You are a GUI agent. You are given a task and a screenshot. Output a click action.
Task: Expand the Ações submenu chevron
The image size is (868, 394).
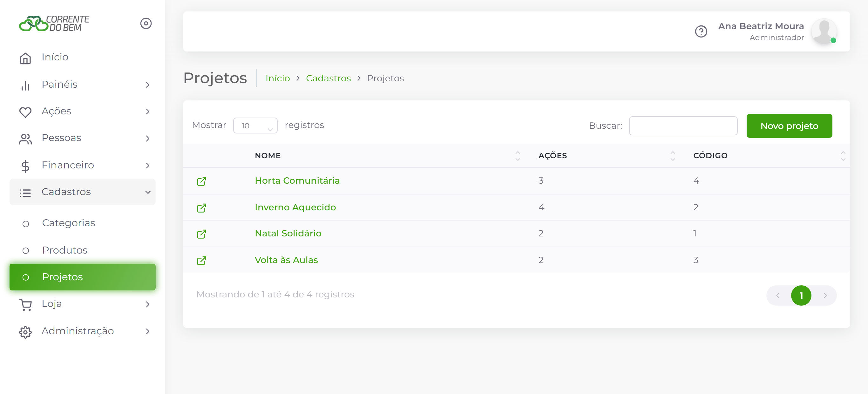tap(148, 112)
